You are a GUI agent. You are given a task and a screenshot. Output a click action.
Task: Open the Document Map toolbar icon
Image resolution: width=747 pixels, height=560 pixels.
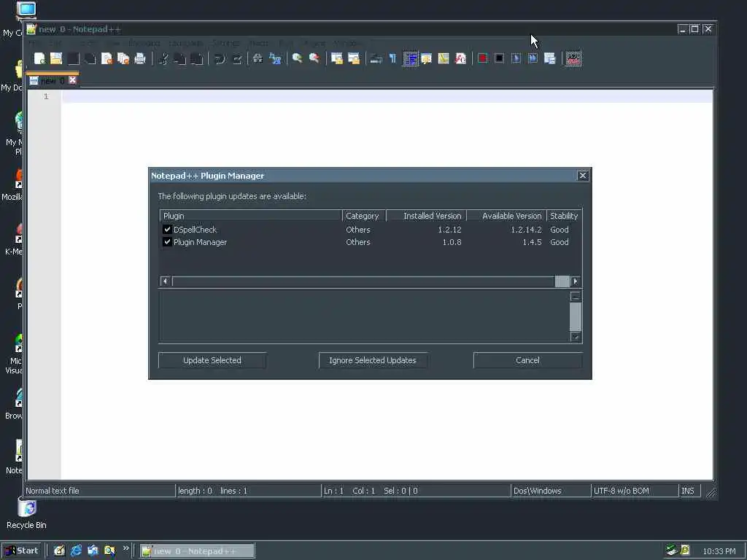[444, 58]
